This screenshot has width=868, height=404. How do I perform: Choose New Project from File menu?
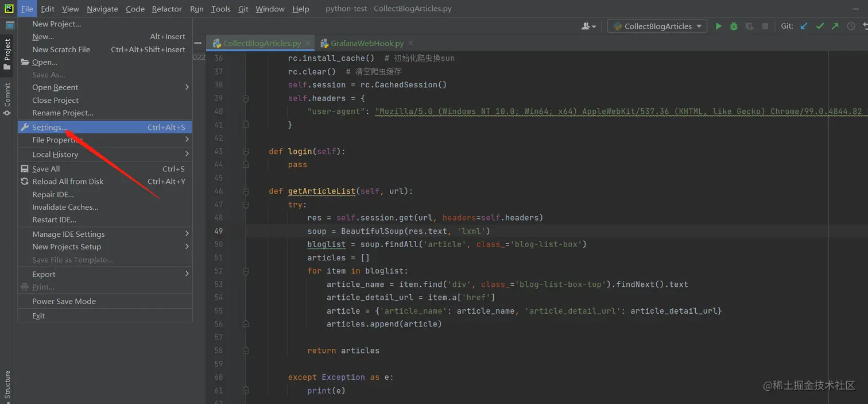point(105,24)
